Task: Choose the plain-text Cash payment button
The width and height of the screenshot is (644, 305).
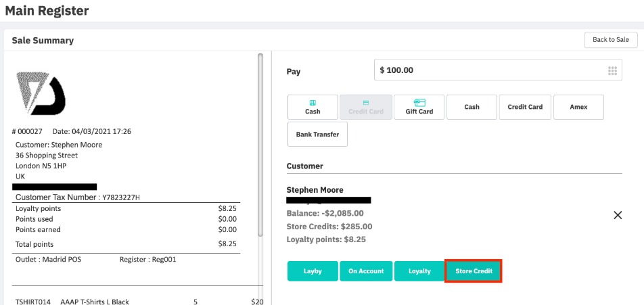Action: (x=471, y=107)
